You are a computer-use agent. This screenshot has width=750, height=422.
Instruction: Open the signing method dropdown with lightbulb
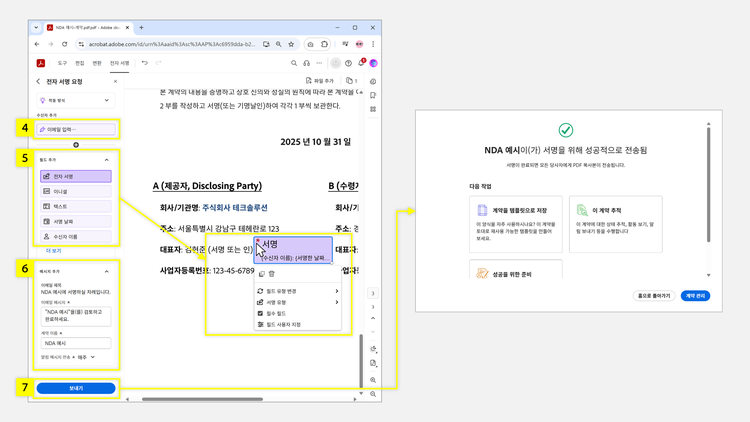76,100
